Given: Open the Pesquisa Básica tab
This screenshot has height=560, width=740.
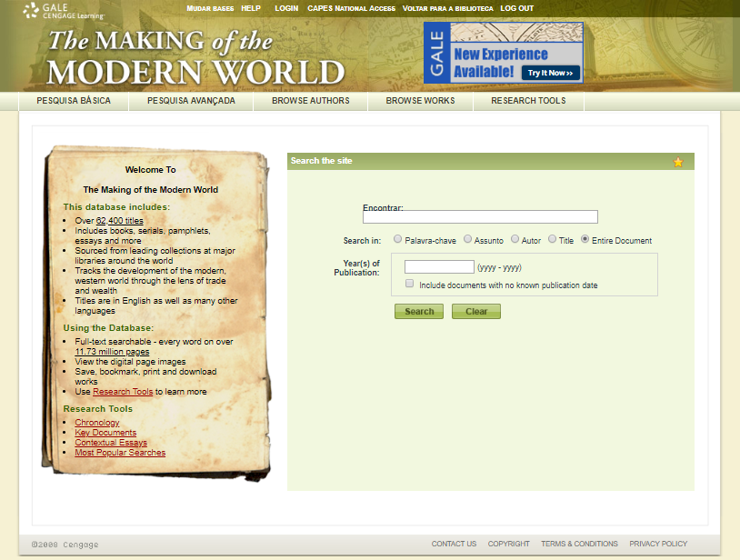Looking at the screenshot, I should pyautogui.click(x=74, y=101).
